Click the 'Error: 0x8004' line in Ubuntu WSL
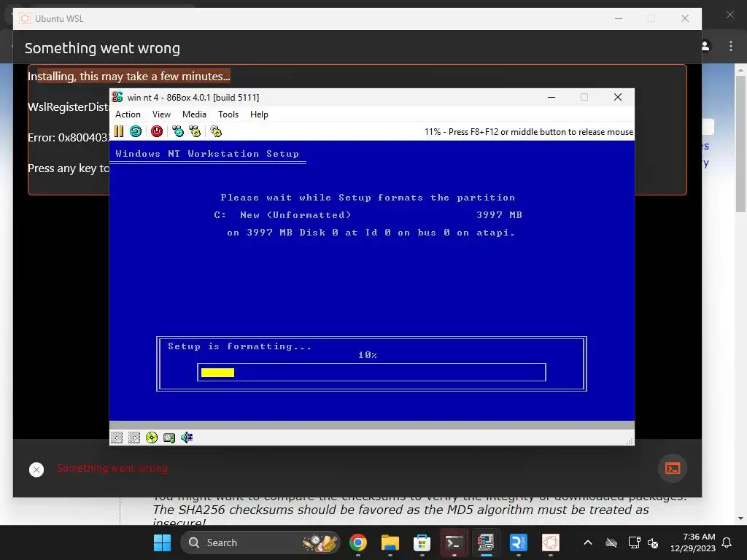This screenshot has height=560, width=747. pos(69,138)
